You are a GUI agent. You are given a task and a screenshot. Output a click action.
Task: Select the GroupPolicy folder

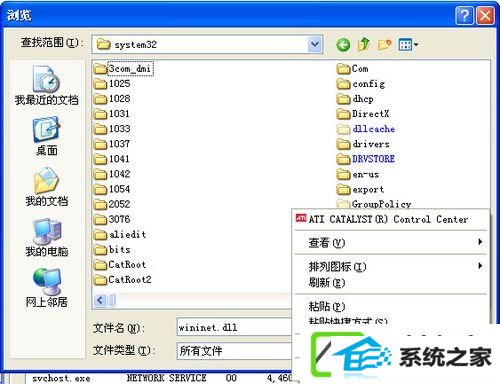click(x=374, y=203)
